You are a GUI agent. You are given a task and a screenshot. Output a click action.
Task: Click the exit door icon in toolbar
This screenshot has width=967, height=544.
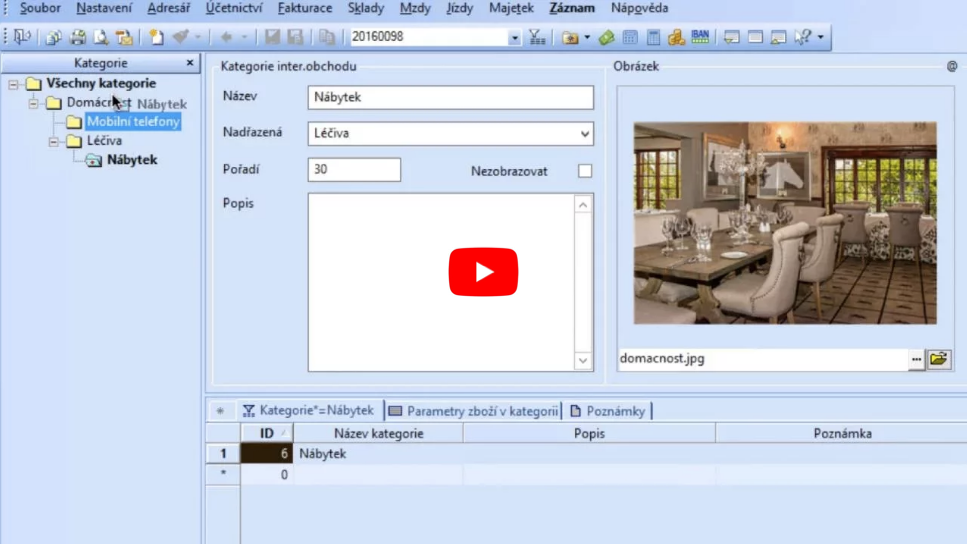pyautogui.click(x=22, y=37)
